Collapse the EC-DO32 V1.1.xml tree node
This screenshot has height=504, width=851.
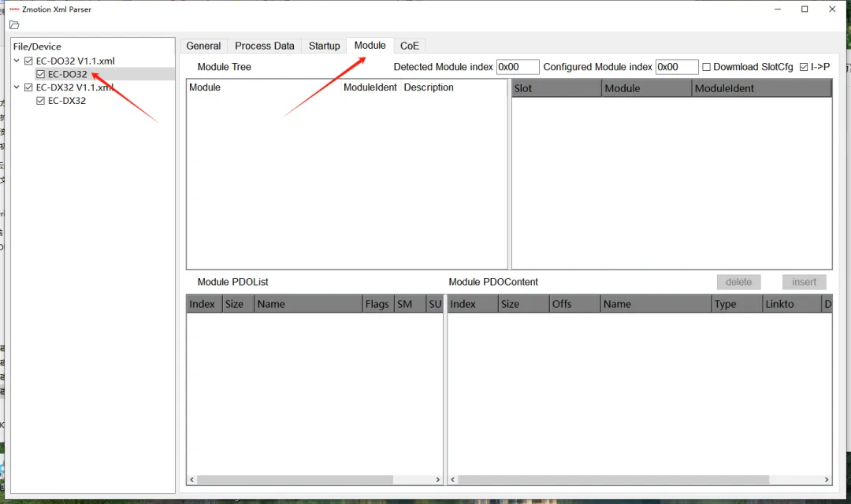(x=17, y=61)
